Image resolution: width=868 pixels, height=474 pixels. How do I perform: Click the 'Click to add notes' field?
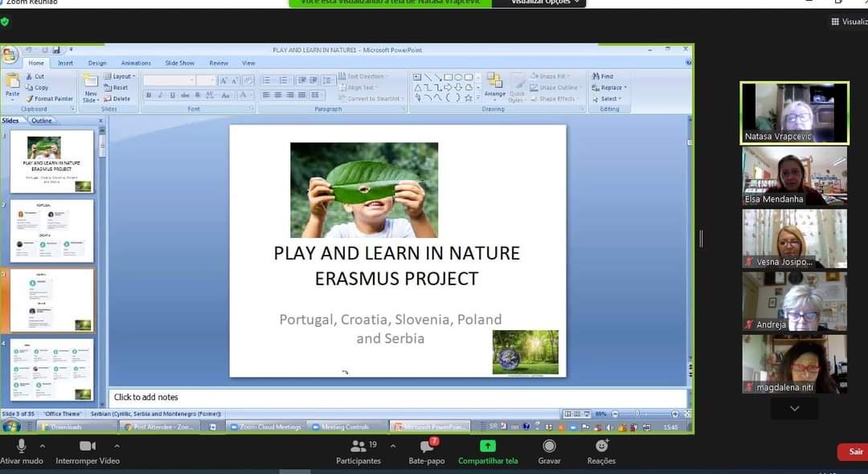[x=398, y=397]
